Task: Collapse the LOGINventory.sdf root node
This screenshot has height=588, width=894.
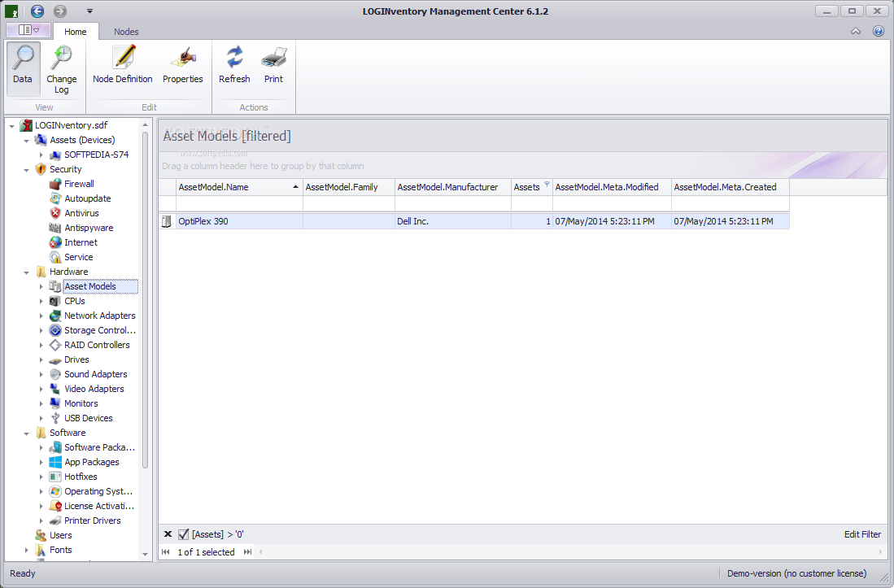Action: [12, 126]
